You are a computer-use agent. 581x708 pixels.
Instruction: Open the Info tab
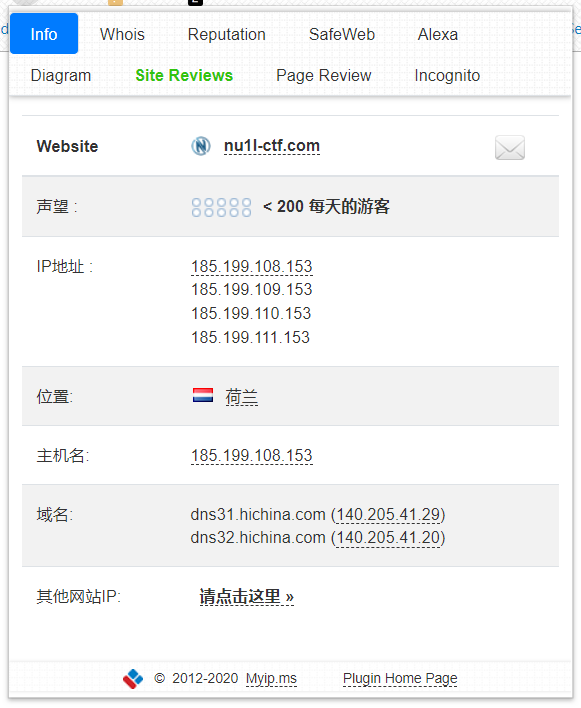(44, 34)
